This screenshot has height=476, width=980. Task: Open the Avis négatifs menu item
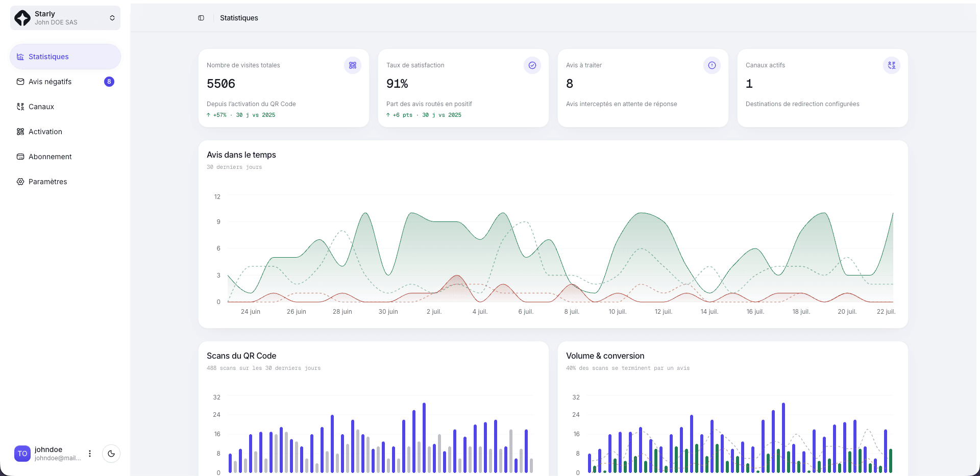pyautogui.click(x=65, y=82)
